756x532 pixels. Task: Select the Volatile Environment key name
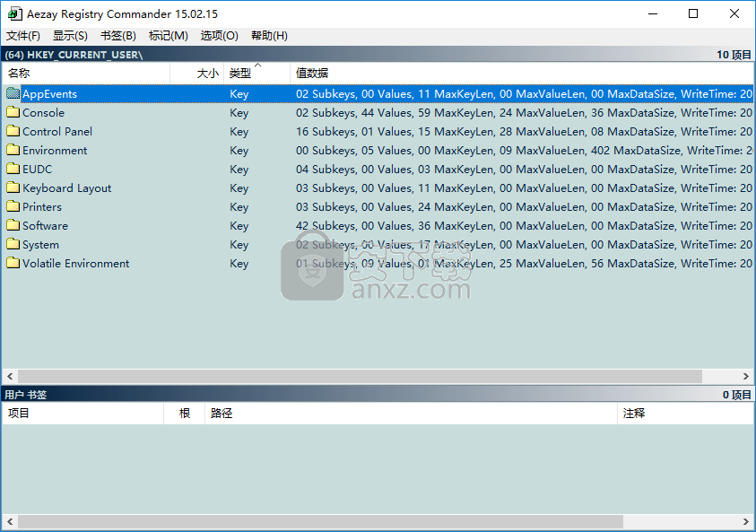tap(75, 264)
